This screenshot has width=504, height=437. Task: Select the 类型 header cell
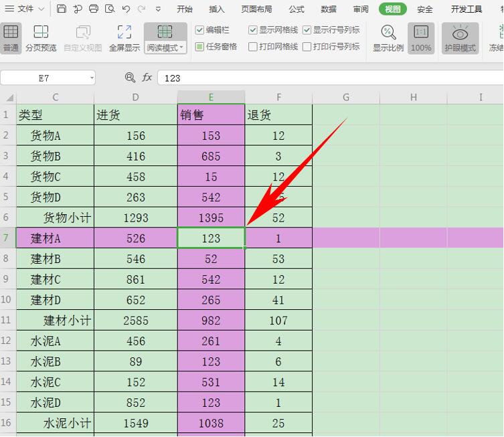(56, 114)
